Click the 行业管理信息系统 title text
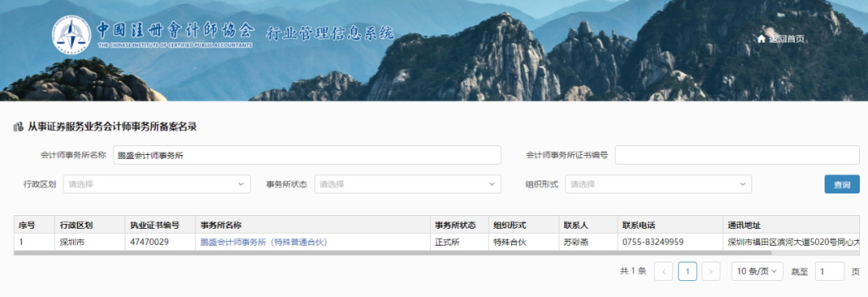 (330, 33)
